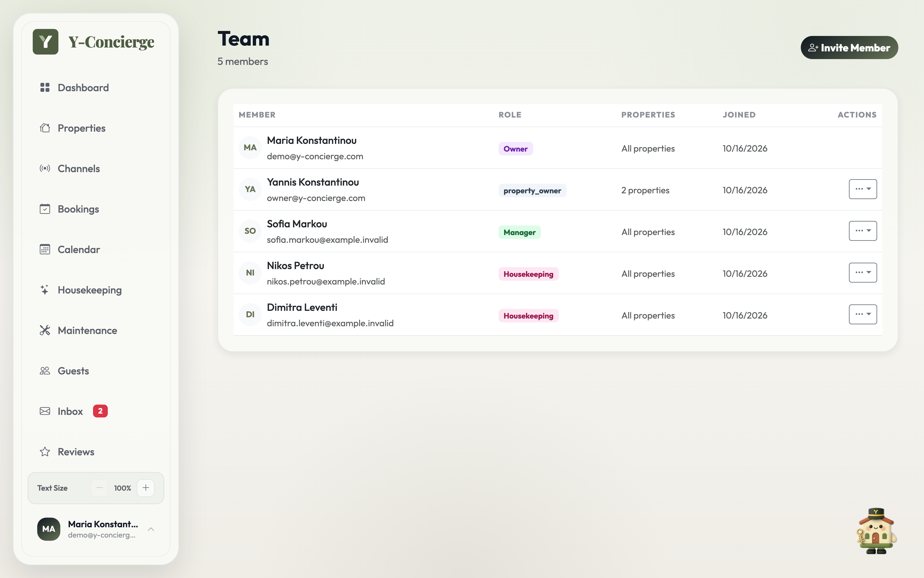The width and height of the screenshot is (924, 578).
Task: Open actions dropdown for Nikos Petrou
Action: (x=863, y=273)
